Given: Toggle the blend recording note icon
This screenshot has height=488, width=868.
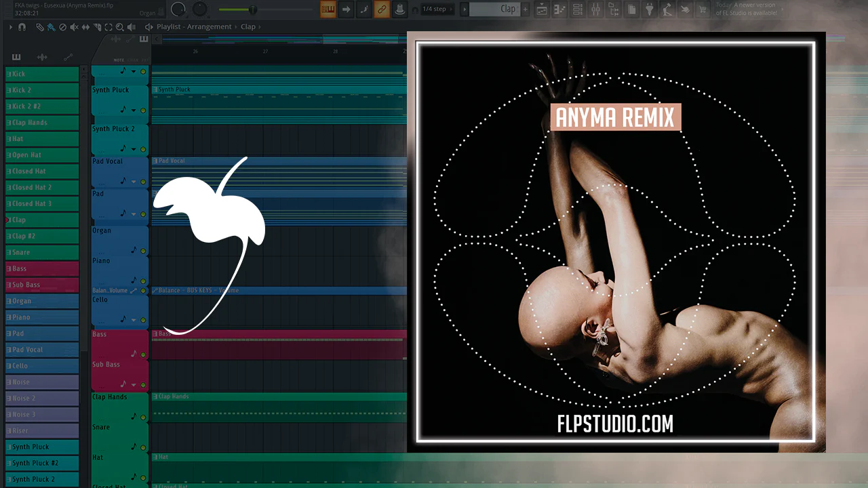Looking at the screenshot, I should 363,9.
